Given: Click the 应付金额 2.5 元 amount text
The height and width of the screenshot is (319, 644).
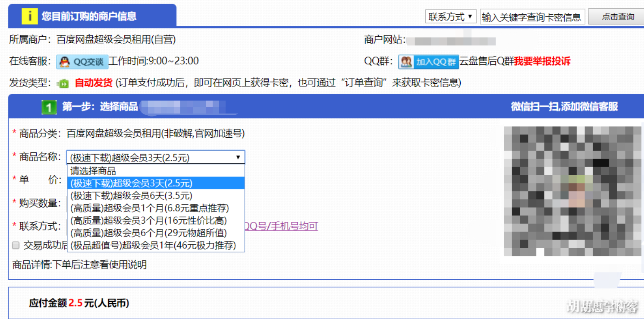Looking at the screenshot, I should (x=79, y=303).
